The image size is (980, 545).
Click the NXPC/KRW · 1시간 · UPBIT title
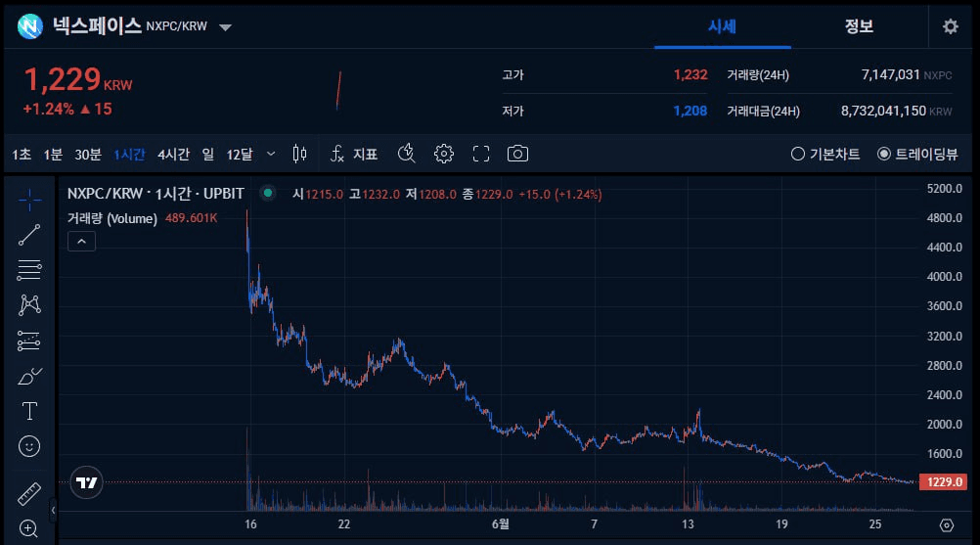pos(156,194)
